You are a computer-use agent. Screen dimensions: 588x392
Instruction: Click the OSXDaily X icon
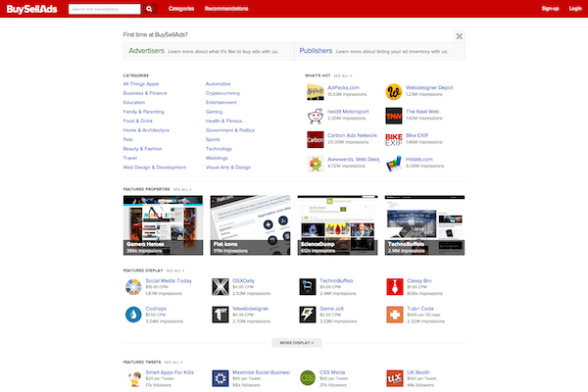tap(220, 287)
